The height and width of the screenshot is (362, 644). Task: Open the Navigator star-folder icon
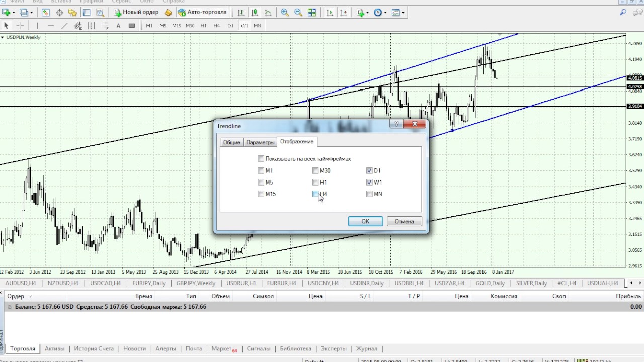(73, 12)
